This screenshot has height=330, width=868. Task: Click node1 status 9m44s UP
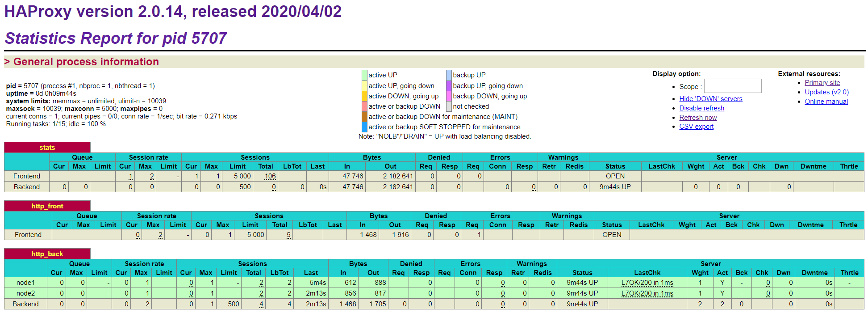tap(582, 283)
